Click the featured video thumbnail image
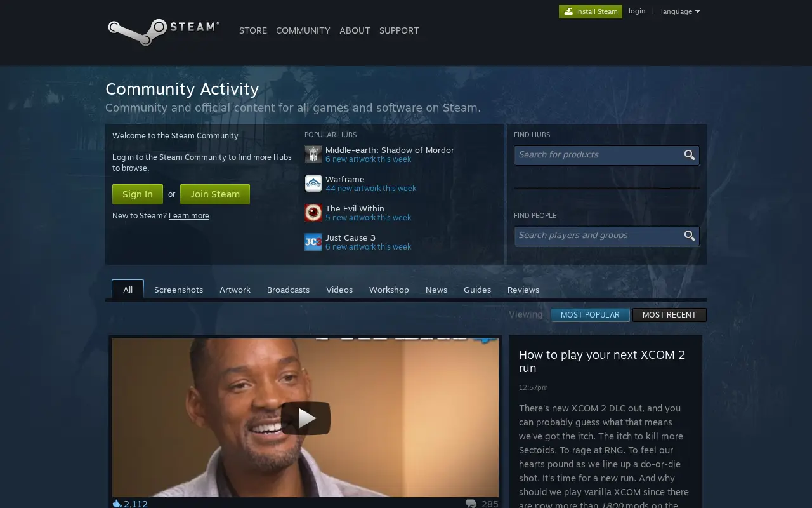This screenshot has width=812, height=508. (x=305, y=418)
